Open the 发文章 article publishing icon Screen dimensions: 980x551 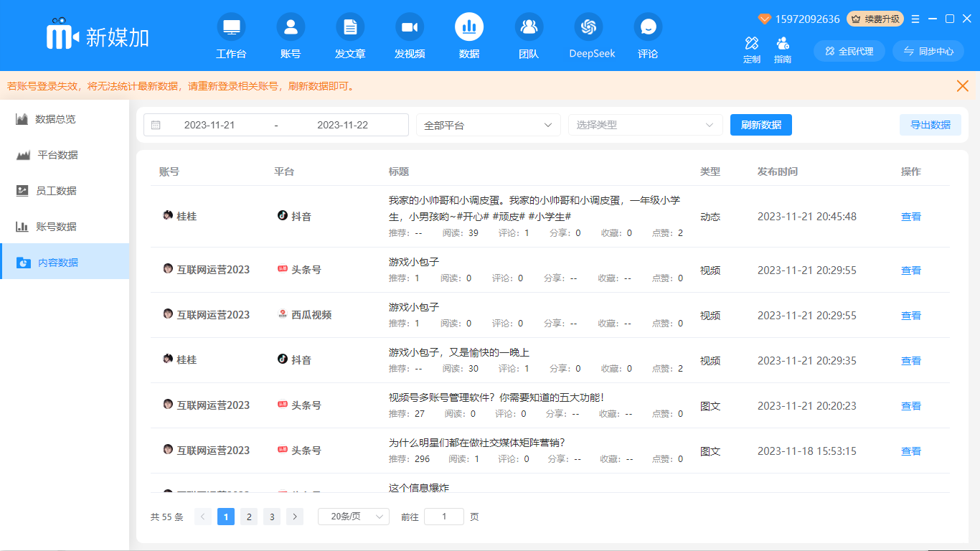coord(350,28)
